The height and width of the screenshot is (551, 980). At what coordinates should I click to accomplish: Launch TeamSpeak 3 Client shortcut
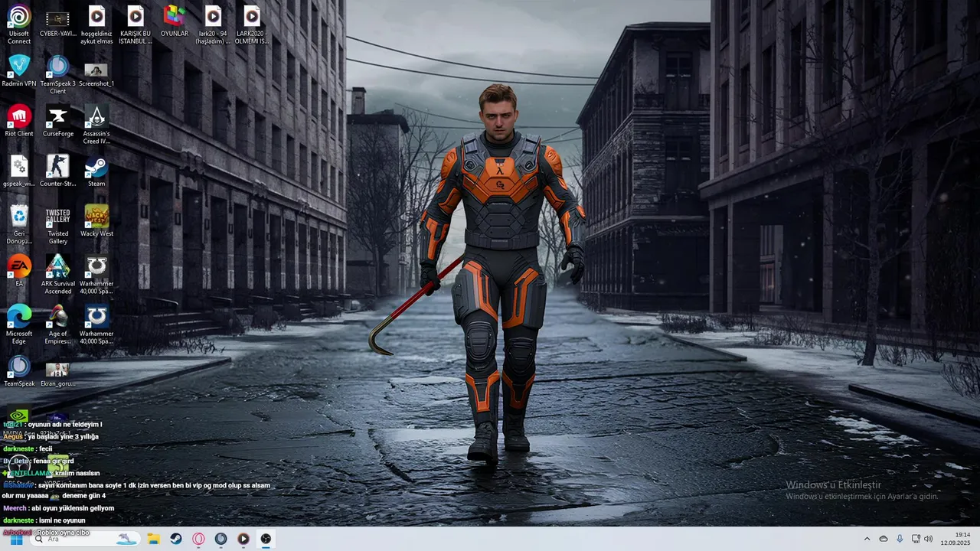coord(57,74)
